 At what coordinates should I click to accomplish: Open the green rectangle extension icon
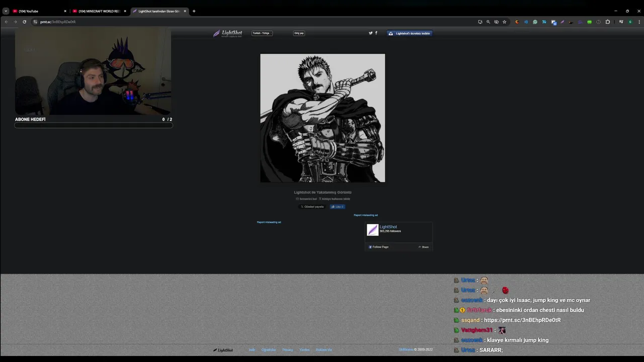pos(589,22)
